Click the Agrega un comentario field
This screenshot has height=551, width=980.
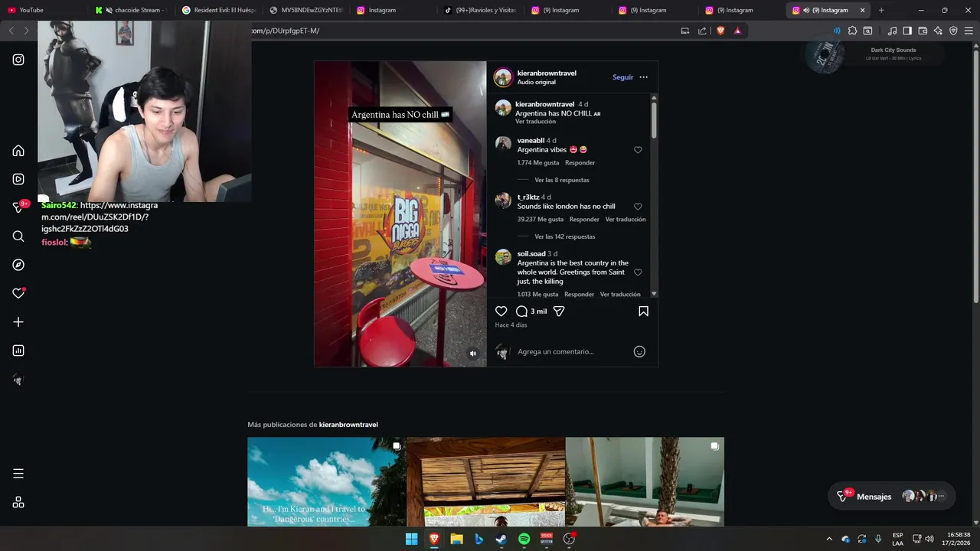click(573, 352)
